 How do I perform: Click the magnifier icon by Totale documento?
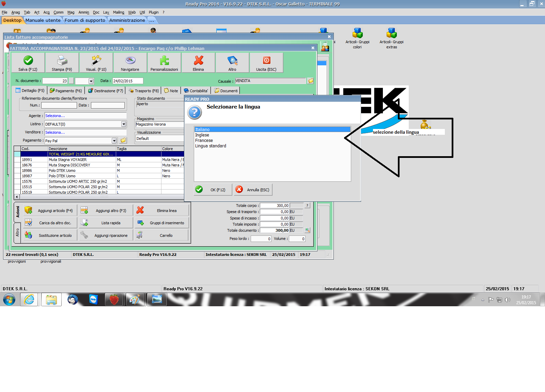307,230
